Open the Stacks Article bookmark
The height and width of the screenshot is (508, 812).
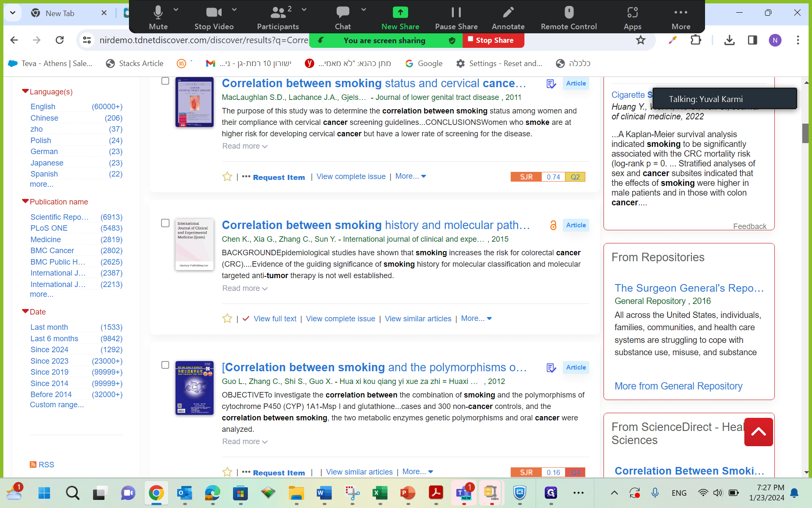(x=134, y=63)
